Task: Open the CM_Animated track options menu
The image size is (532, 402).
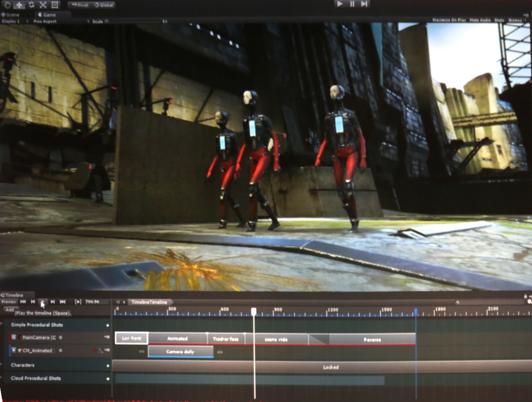Action: coord(107,351)
